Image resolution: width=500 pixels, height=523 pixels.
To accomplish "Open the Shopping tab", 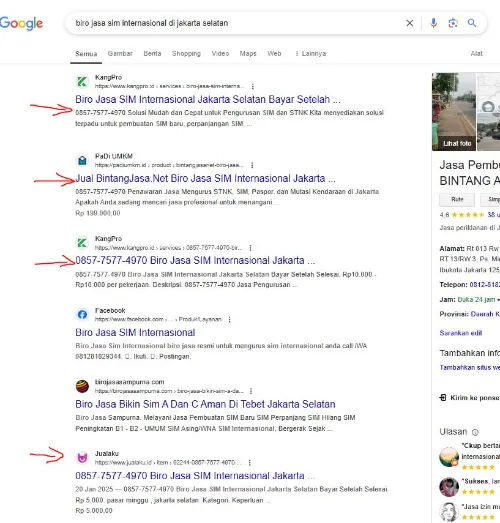I will pyautogui.click(x=186, y=53).
